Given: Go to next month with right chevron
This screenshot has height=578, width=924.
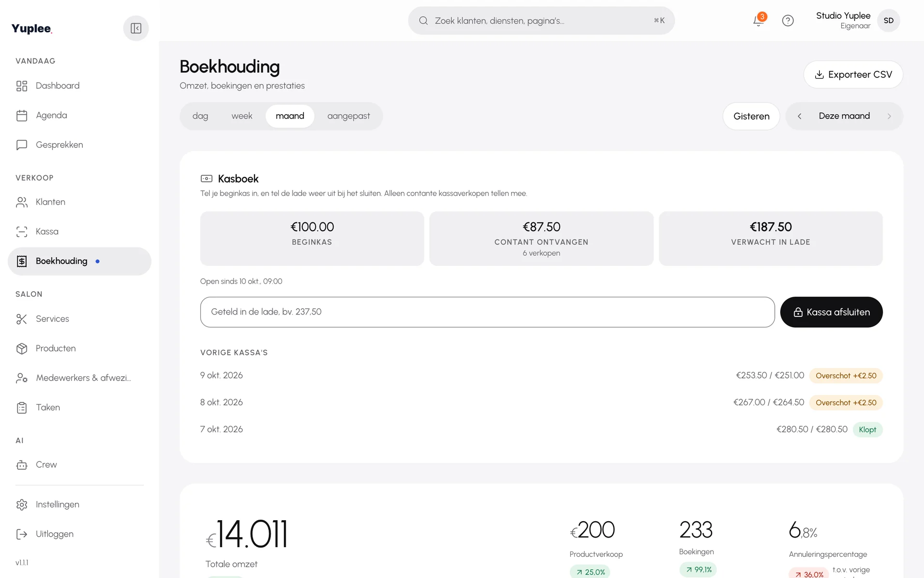Looking at the screenshot, I should click(x=889, y=116).
